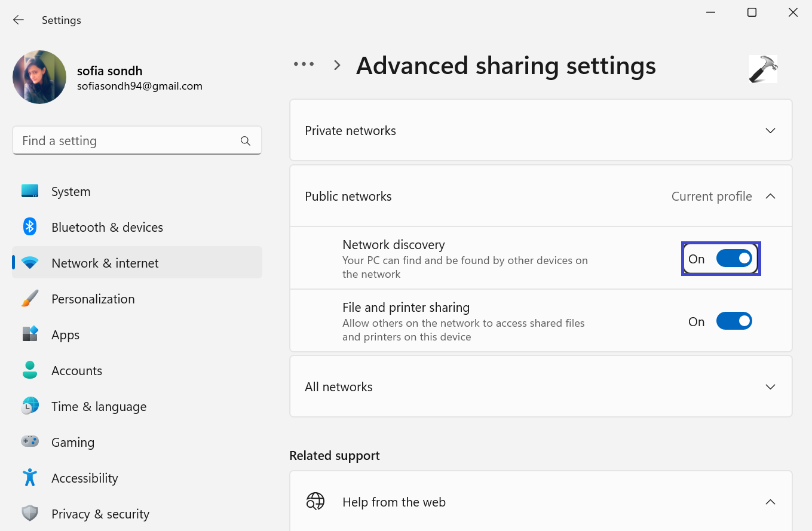812x531 pixels.
Task: Click the Apps icon in sidebar
Action: pos(30,334)
